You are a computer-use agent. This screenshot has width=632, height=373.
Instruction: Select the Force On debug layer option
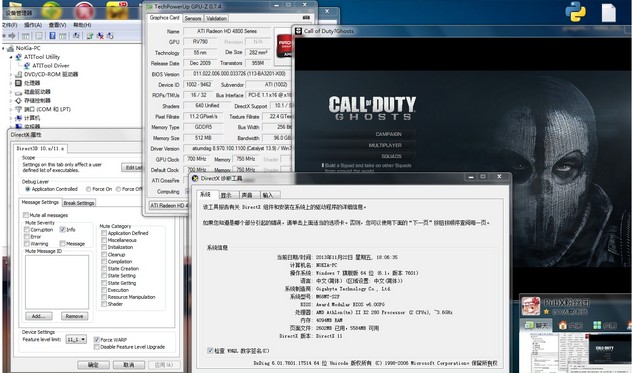(x=89, y=189)
